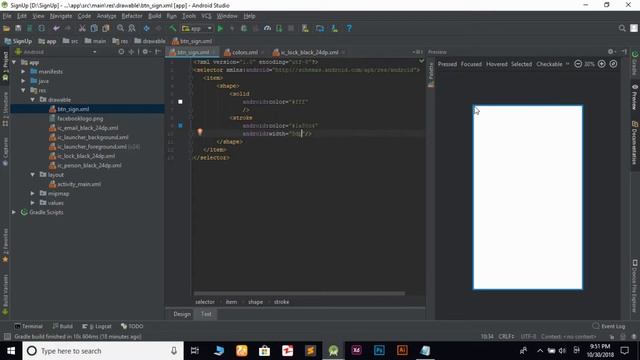640x360 pixels.
Task: Click the Find magnifier toolbar icon
Action: [120, 29]
